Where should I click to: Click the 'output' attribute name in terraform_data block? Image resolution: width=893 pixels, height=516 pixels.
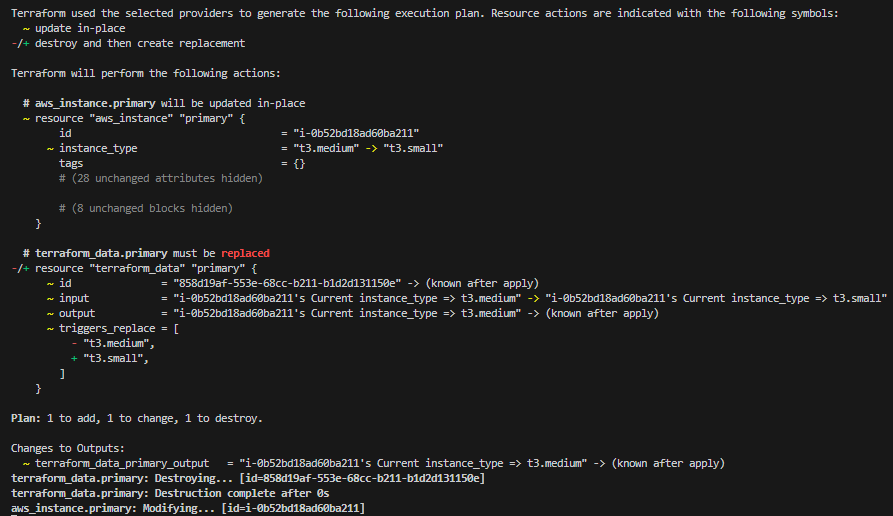click(77, 313)
